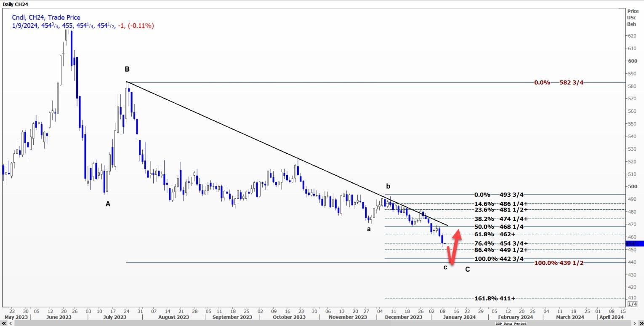Viewport: 644px width, 326px height.
Task: Click the July 2023 month label
Action: (114, 317)
